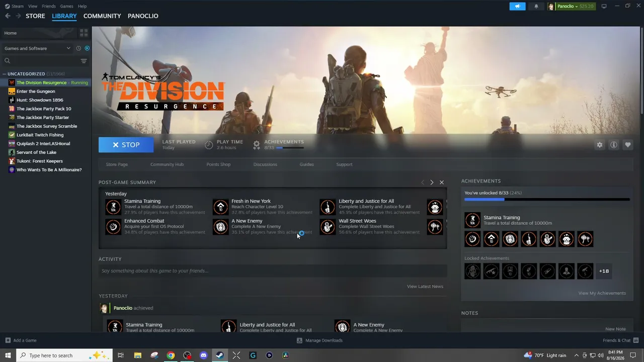Click the achievements panel progress bar

click(547, 200)
